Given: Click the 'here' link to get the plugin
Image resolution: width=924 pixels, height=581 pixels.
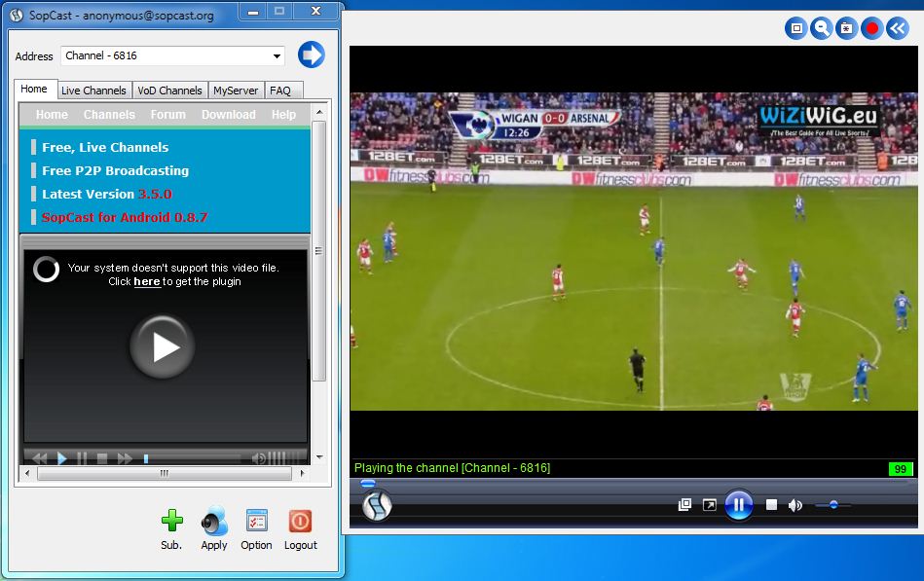Looking at the screenshot, I should point(147,281).
